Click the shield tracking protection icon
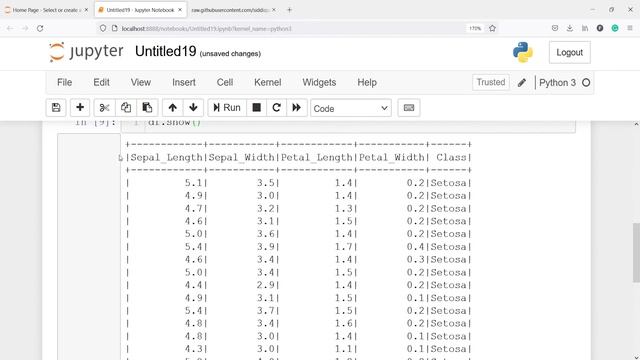The width and height of the screenshot is (640, 360). pos(103,29)
